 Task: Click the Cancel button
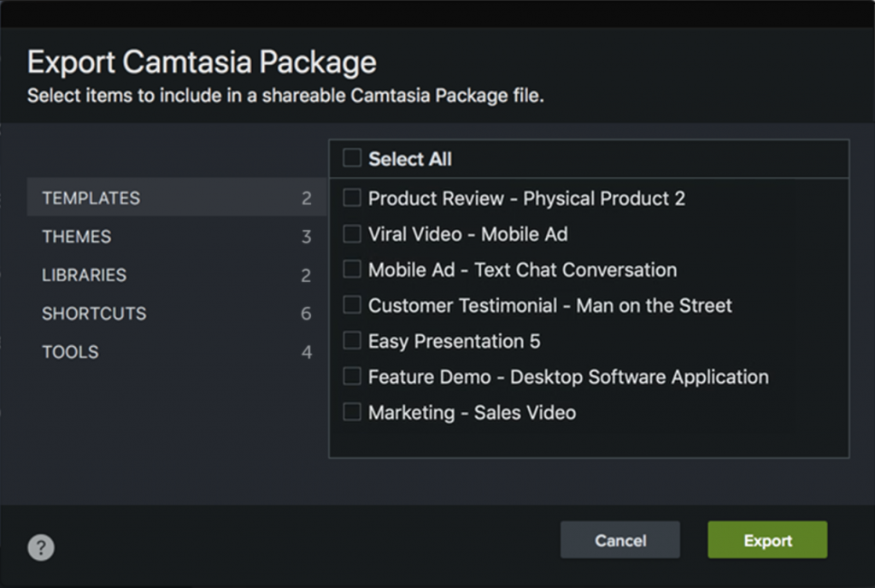[620, 540]
